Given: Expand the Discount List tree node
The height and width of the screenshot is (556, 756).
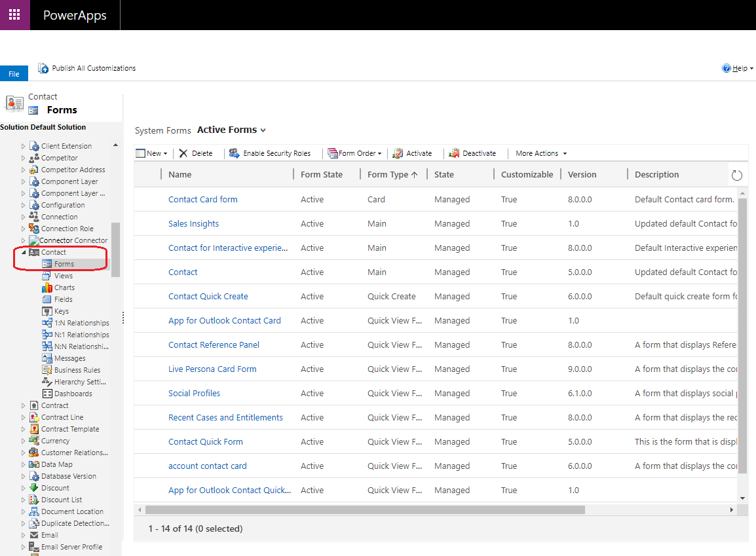Looking at the screenshot, I should pyautogui.click(x=23, y=500).
